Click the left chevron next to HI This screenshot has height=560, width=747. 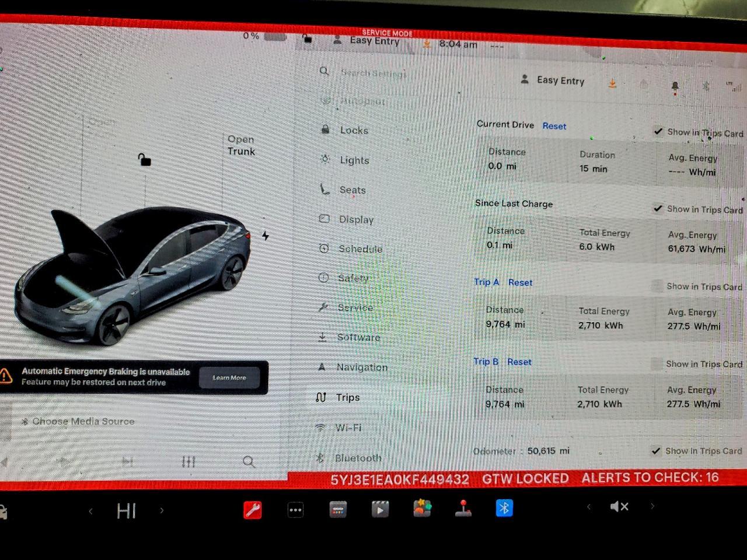point(91,510)
